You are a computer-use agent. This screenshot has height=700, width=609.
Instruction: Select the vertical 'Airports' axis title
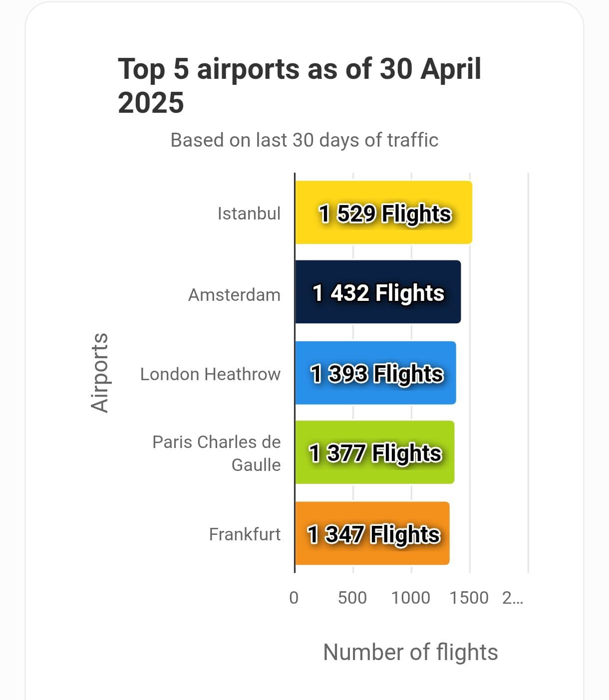click(99, 372)
